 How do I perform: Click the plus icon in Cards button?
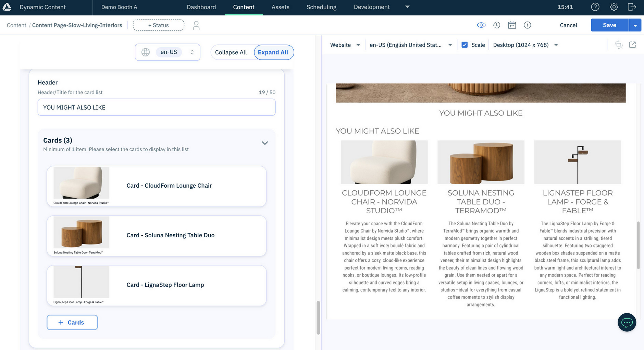click(61, 322)
